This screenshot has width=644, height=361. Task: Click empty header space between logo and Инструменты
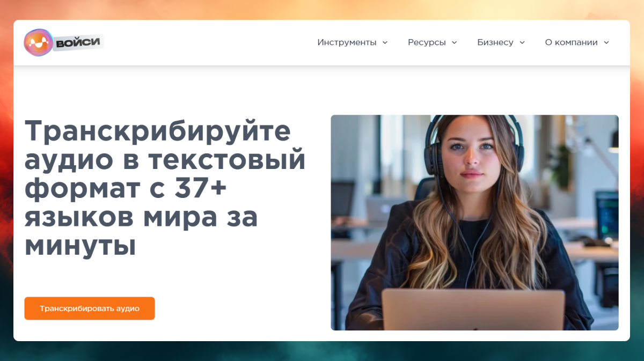pyautogui.click(x=209, y=42)
